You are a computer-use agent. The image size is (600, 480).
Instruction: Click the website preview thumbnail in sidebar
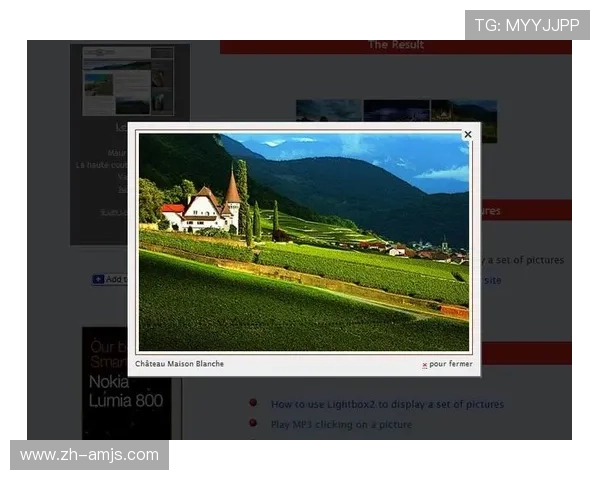click(x=129, y=80)
